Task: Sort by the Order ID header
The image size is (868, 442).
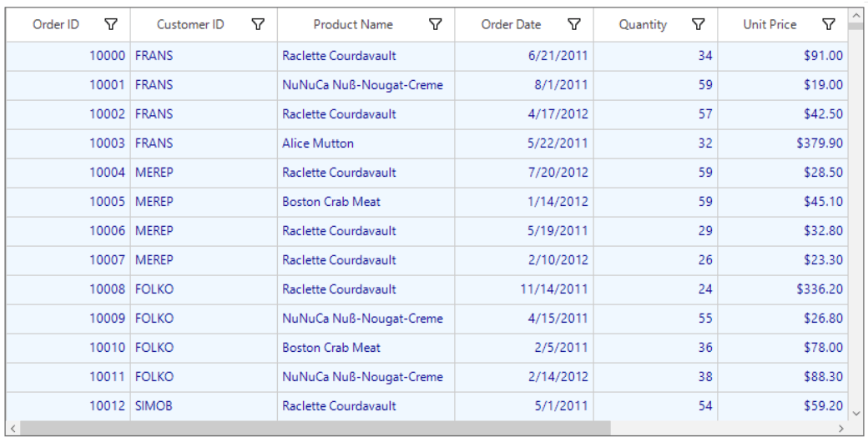Action: click(56, 24)
